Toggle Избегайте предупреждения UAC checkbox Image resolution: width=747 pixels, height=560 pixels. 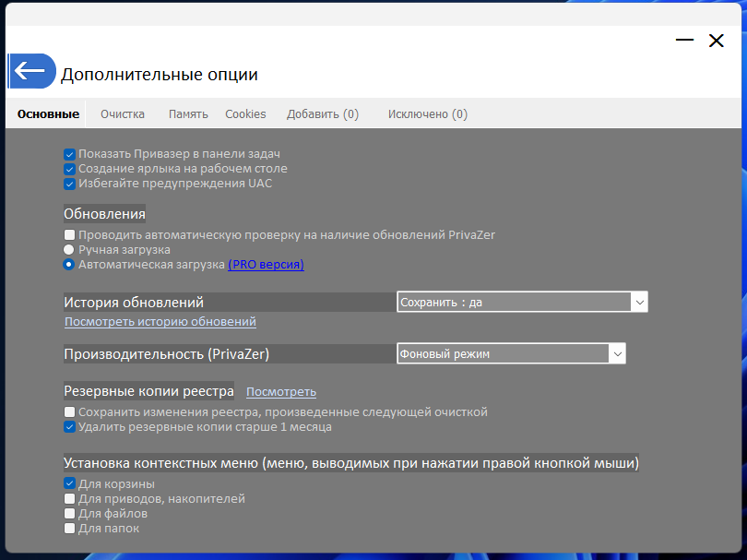(x=69, y=184)
